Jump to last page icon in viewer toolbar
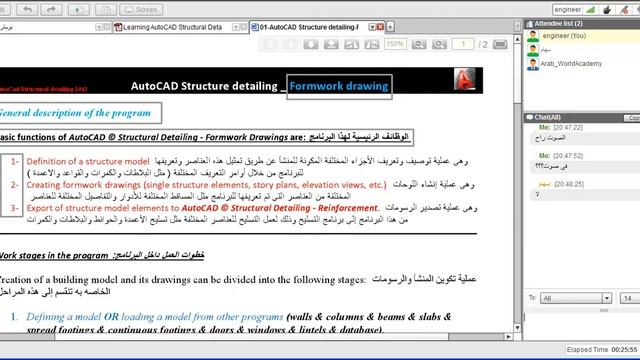The height and width of the screenshot is (360, 640). [331, 44]
